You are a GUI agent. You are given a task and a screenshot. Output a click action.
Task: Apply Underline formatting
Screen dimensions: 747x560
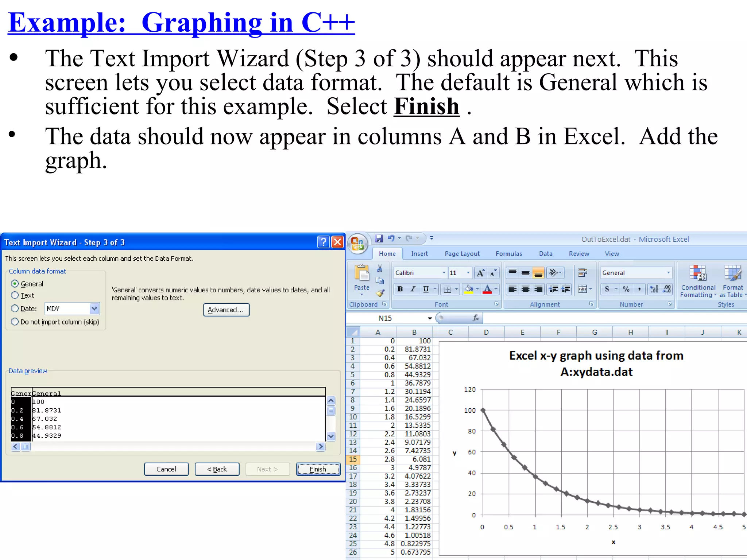coord(426,289)
